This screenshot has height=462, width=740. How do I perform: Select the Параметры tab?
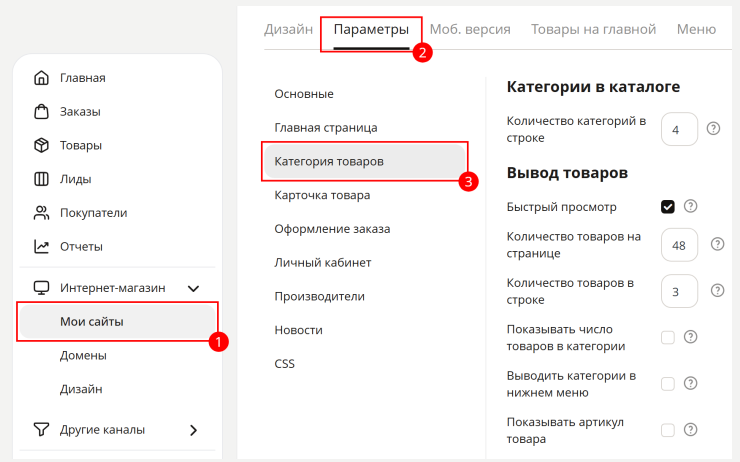(371, 29)
